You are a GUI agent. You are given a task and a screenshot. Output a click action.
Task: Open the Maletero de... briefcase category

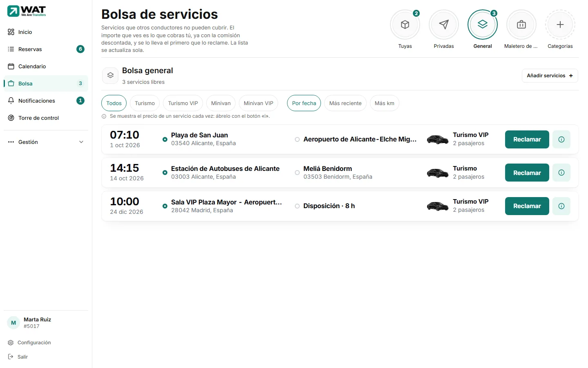click(x=521, y=25)
